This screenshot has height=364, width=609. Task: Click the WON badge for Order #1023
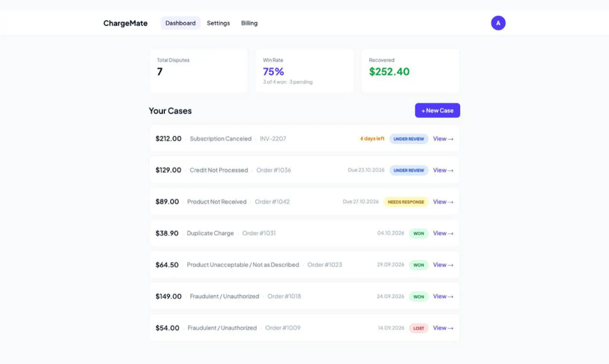point(419,265)
